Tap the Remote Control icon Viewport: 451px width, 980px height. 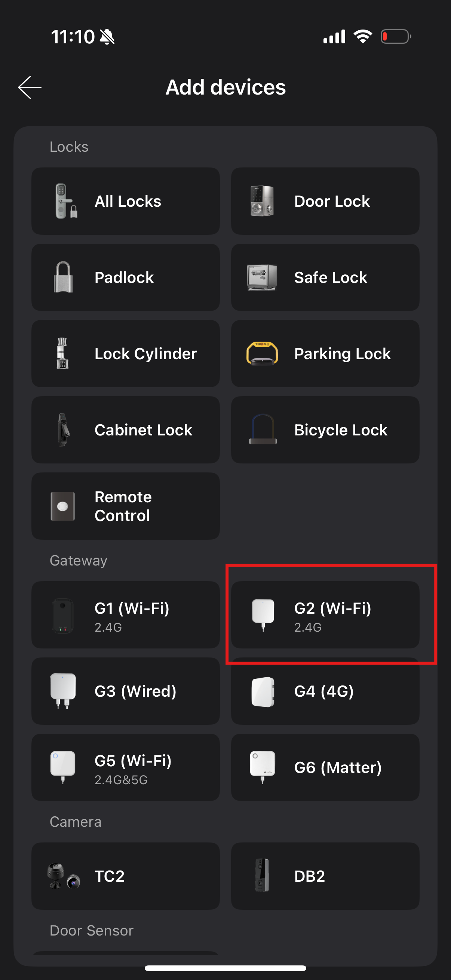pyautogui.click(x=63, y=506)
